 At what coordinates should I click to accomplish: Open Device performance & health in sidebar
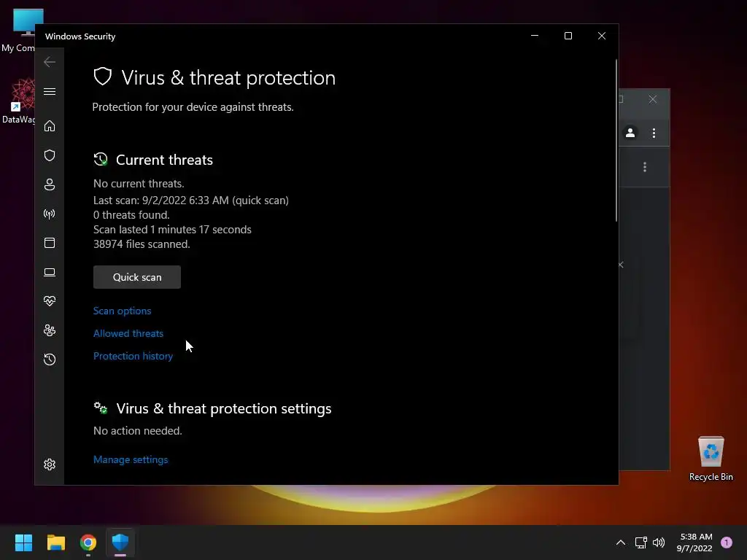click(x=50, y=301)
